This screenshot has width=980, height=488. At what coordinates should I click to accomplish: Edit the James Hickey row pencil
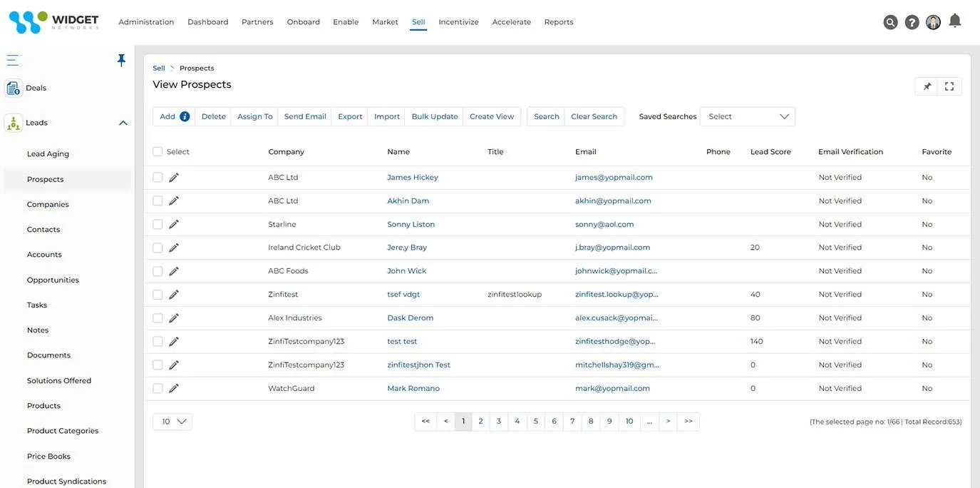coord(174,177)
